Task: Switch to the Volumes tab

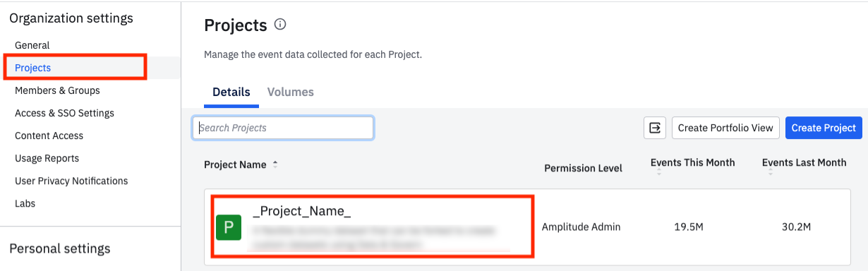Action: pyautogui.click(x=291, y=92)
